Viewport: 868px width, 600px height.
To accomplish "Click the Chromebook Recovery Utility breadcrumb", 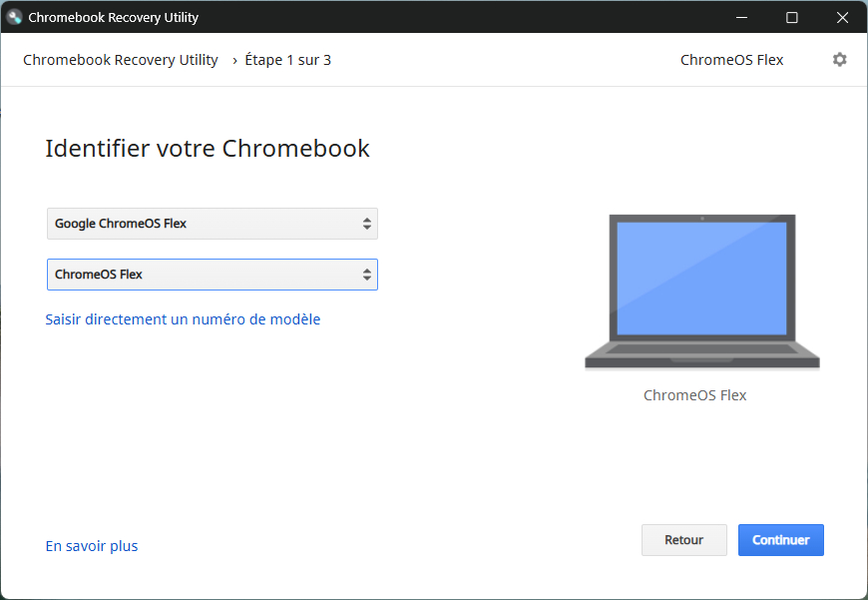I will point(121,60).
